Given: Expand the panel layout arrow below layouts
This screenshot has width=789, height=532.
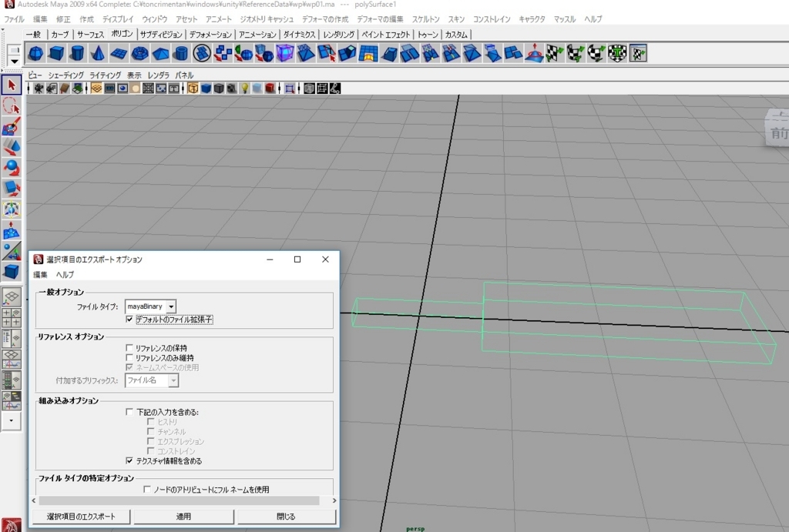Looking at the screenshot, I should click(x=11, y=421).
